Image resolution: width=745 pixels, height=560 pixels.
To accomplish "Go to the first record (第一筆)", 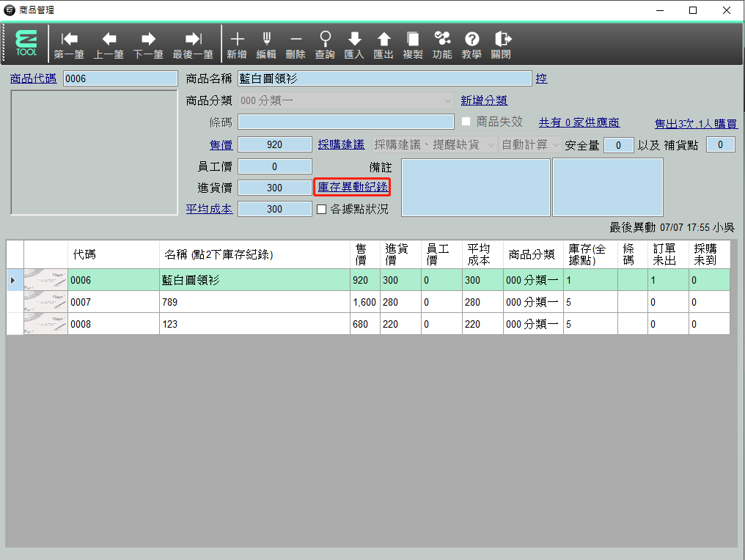I will pos(69,45).
